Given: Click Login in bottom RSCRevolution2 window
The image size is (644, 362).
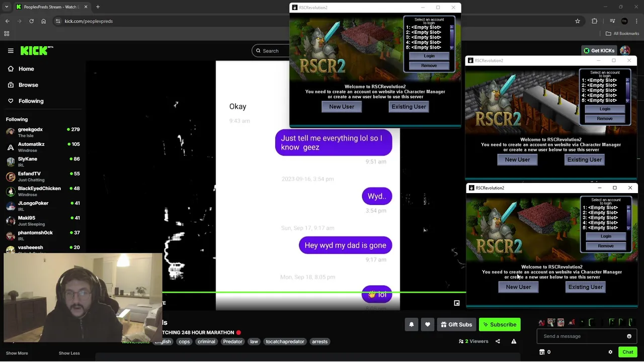Looking at the screenshot, I should [x=606, y=236].
